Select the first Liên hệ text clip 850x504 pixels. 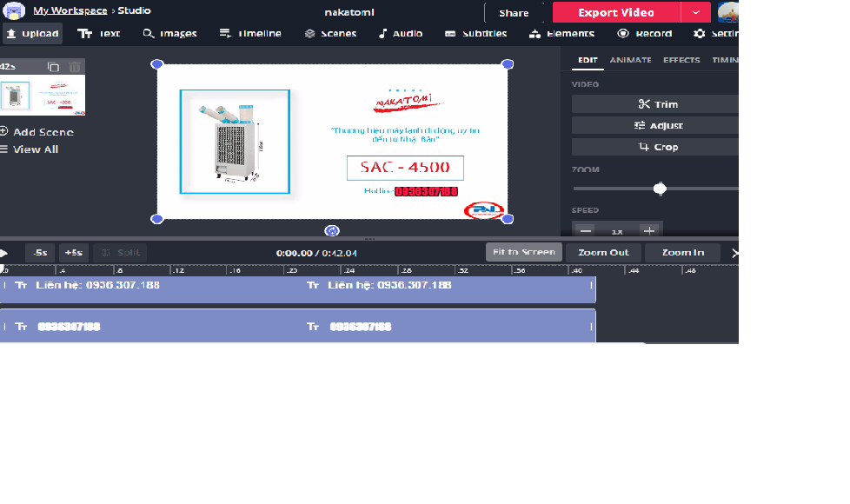[97, 285]
